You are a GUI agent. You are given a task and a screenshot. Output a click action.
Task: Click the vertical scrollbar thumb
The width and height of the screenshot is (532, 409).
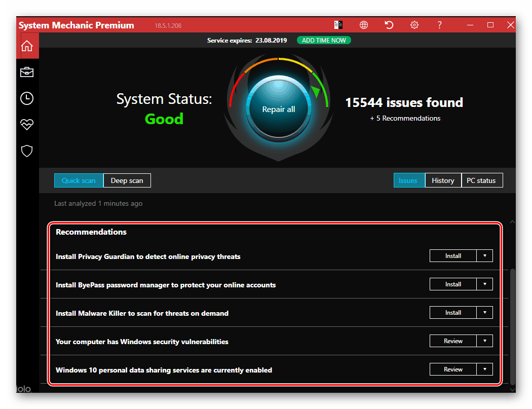pyautogui.click(x=513, y=326)
